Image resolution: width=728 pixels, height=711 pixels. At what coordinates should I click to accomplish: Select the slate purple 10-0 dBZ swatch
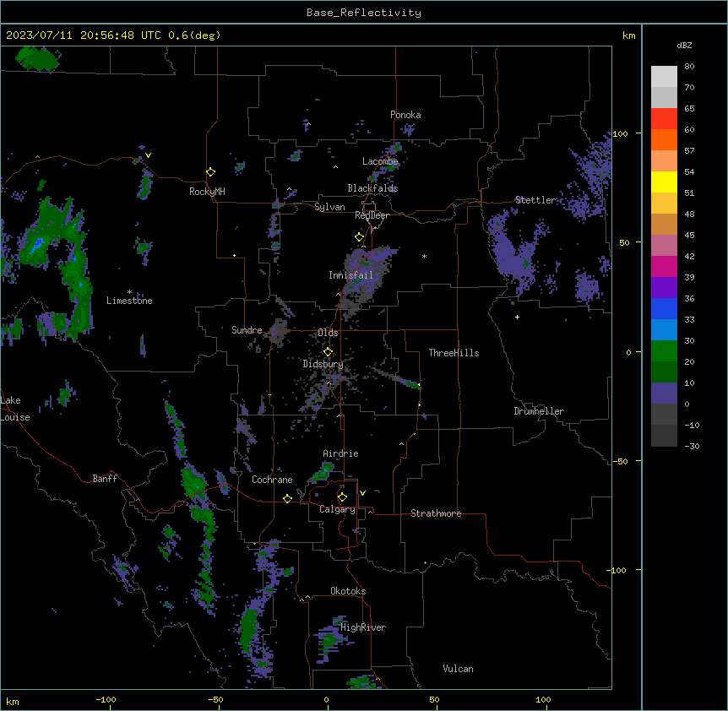(x=664, y=393)
